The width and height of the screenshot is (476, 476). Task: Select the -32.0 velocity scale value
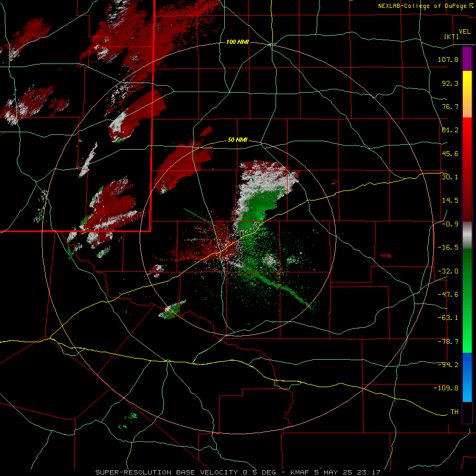448,271
